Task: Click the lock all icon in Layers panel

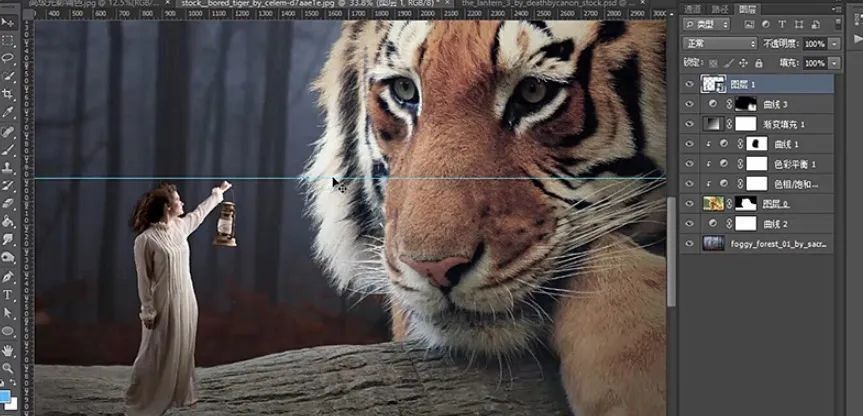Action: 759,63
